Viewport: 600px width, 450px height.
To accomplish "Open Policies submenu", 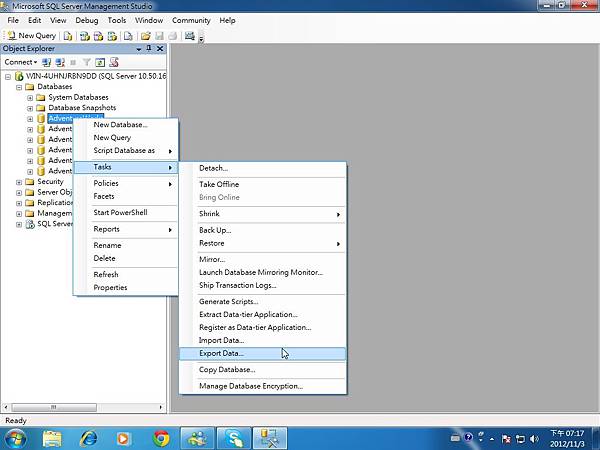I will pyautogui.click(x=126, y=183).
